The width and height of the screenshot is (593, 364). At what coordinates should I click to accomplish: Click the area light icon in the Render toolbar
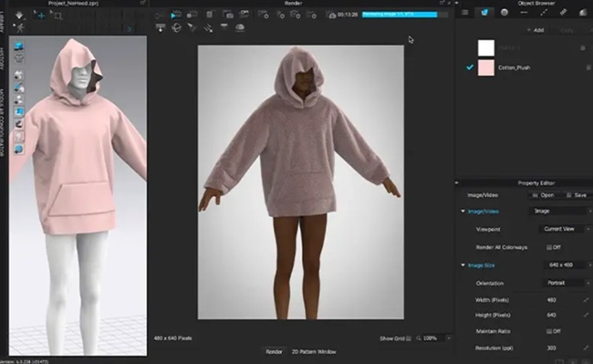point(224,27)
